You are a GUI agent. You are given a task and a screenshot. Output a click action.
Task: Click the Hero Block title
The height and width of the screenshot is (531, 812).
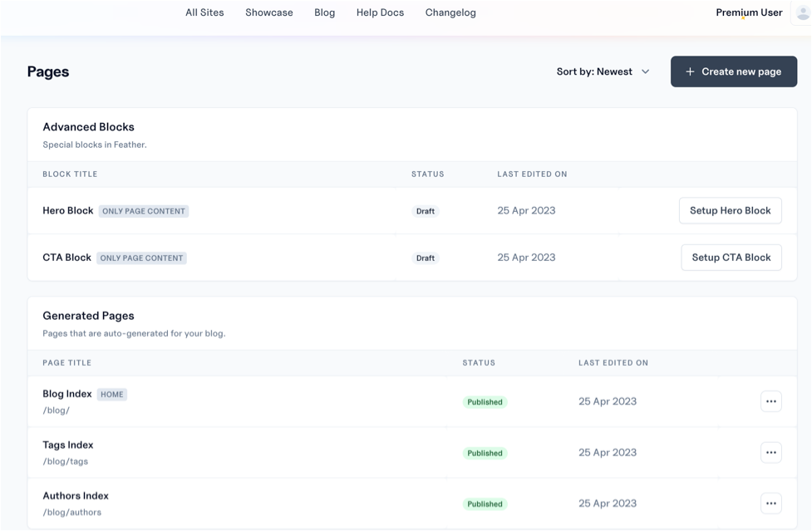[x=68, y=210]
